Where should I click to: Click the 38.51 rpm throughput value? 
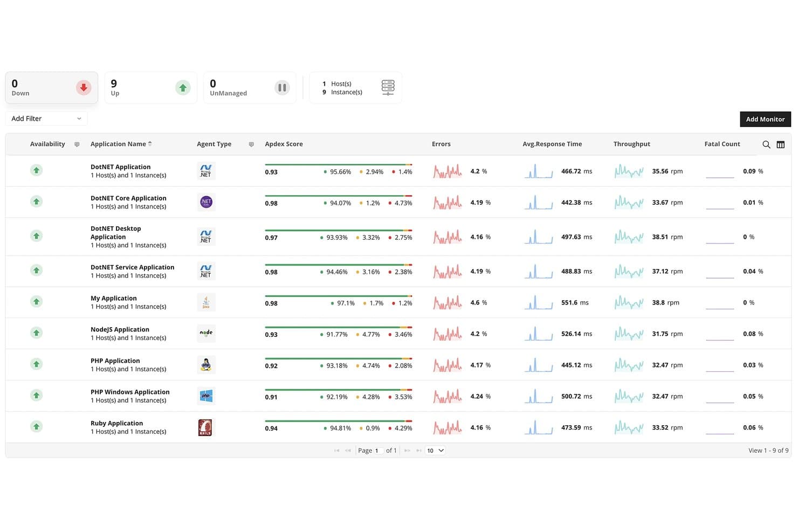point(668,237)
